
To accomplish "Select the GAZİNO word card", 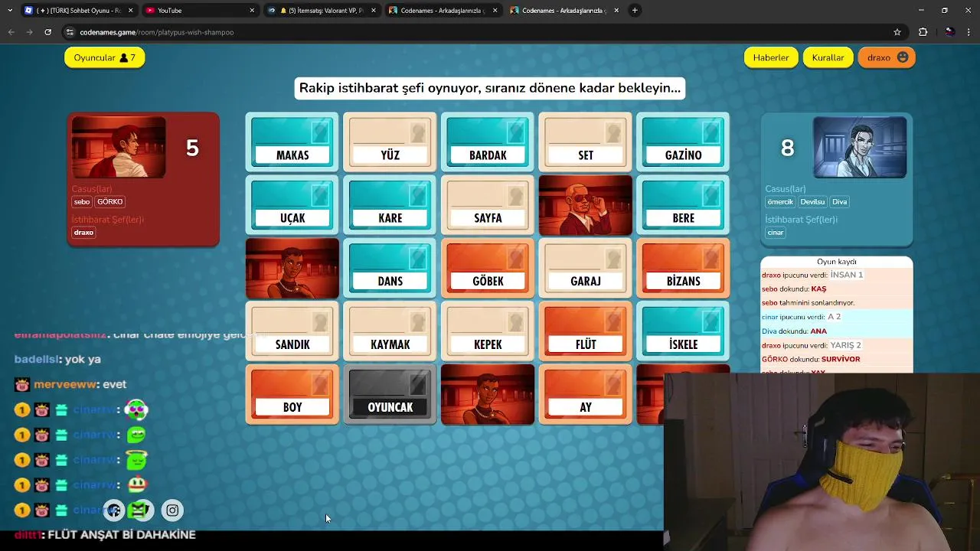I will pos(683,142).
